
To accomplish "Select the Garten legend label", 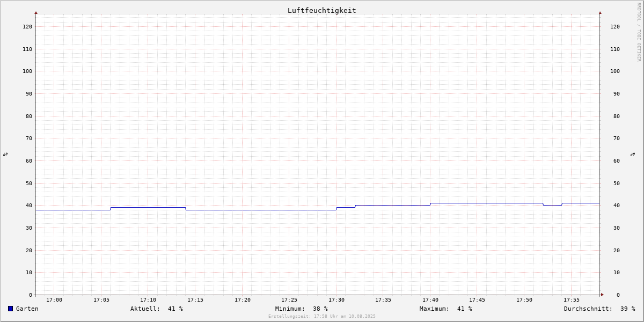I will tap(27, 309).
